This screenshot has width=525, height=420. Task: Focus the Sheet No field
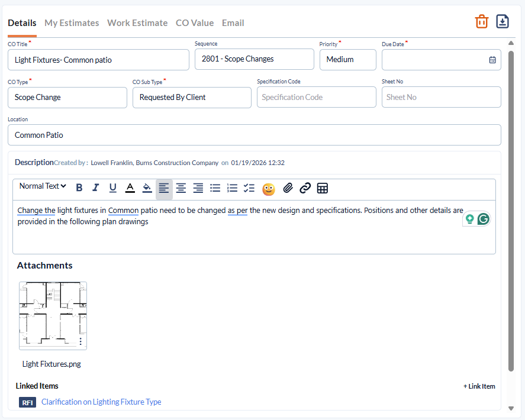click(x=442, y=98)
